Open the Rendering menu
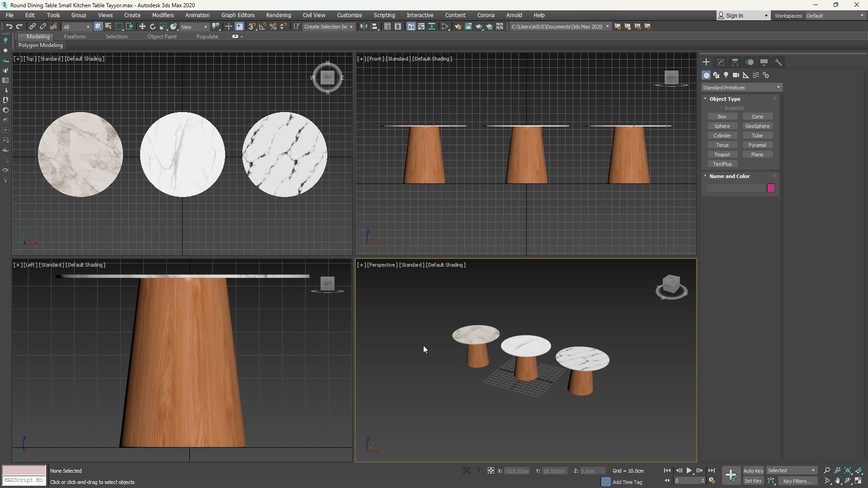The height and width of the screenshot is (488, 868). 278,15
